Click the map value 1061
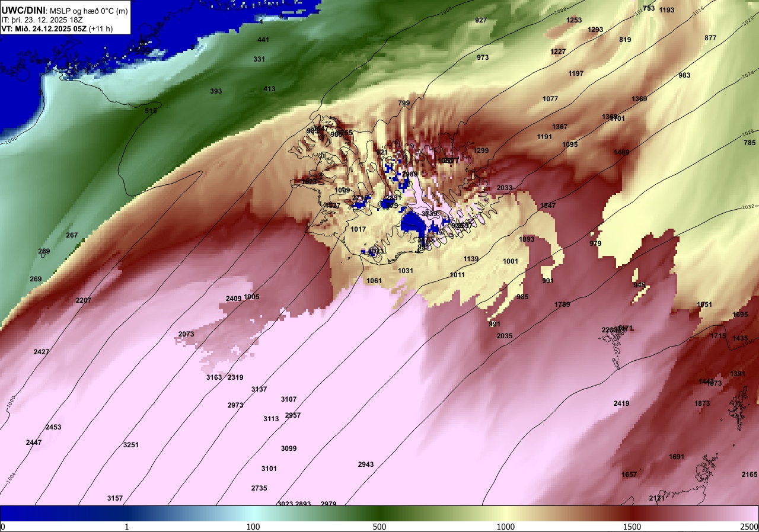 click(374, 281)
